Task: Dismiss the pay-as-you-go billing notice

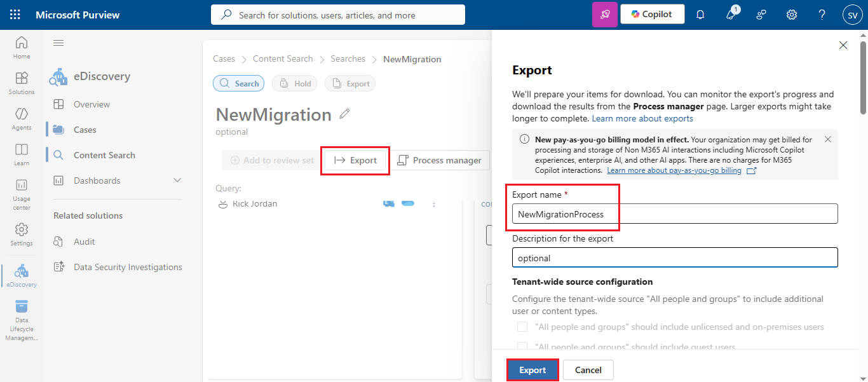Action: [828, 139]
